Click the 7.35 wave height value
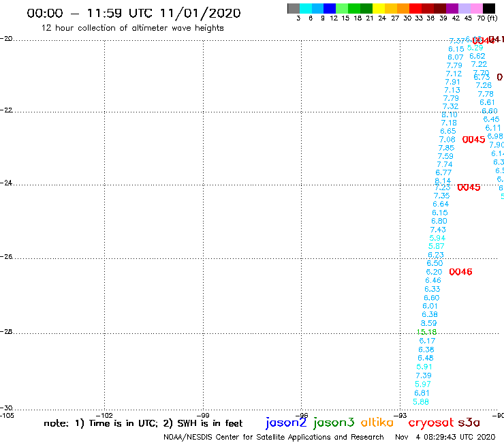Image resolution: width=504 pixels, height=443 pixels. tap(441, 196)
